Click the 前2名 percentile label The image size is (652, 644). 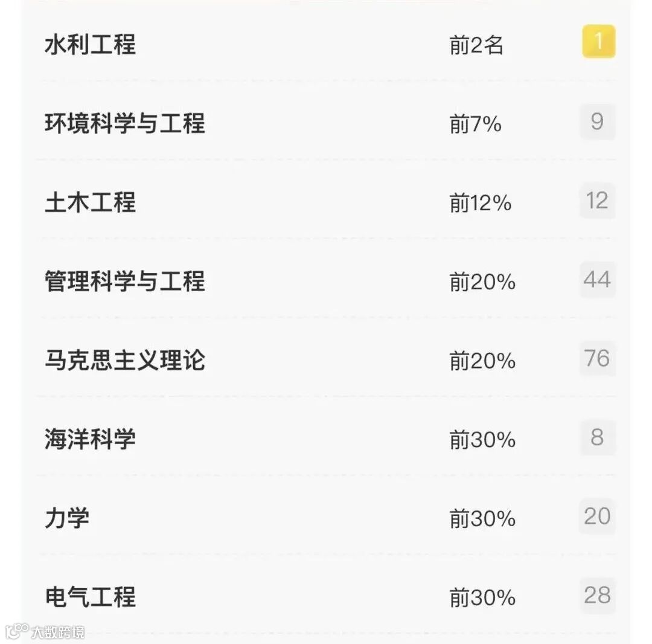[477, 43]
